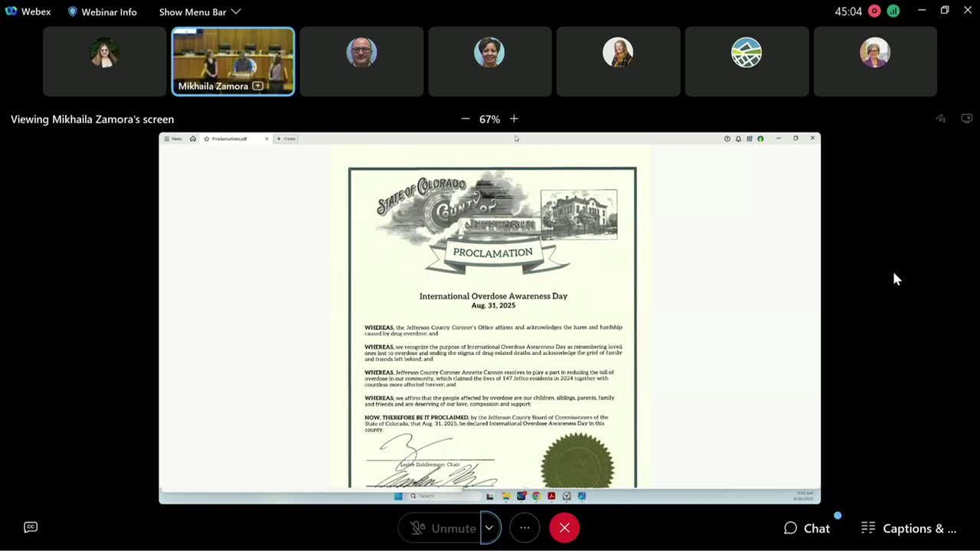This screenshot has width=980, height=551.
Task: Select Mikhaila Zamora's video thumbnail
Action: 233,61
